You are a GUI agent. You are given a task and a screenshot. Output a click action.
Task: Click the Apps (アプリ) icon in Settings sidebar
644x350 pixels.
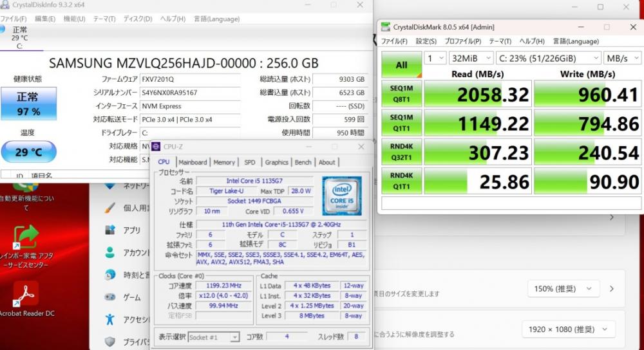(109, 230)
